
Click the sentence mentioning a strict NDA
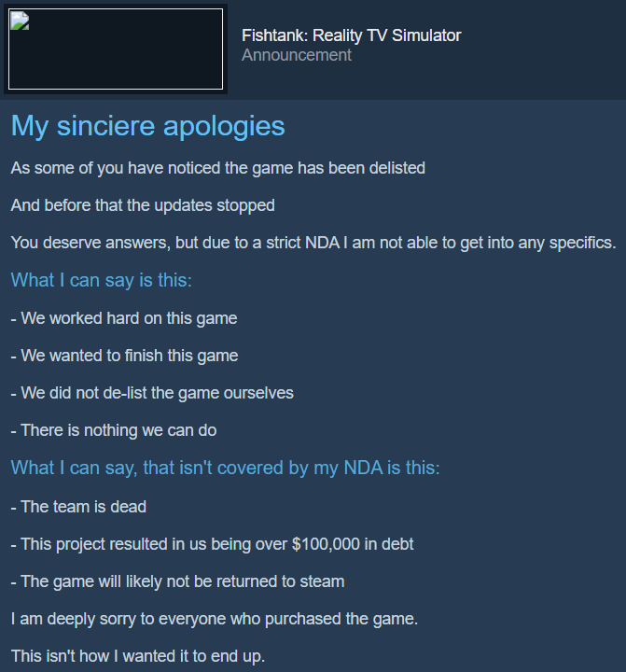point(313,243)
